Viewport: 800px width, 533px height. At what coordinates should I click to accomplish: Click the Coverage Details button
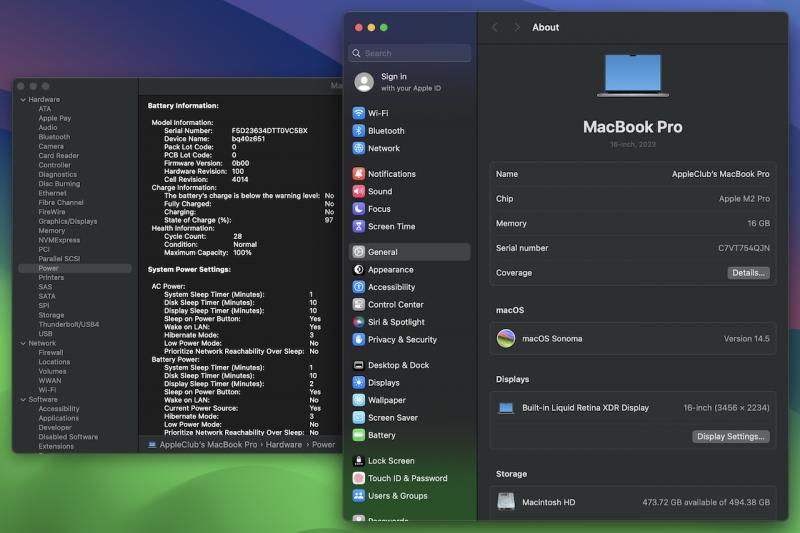[748, 273]
